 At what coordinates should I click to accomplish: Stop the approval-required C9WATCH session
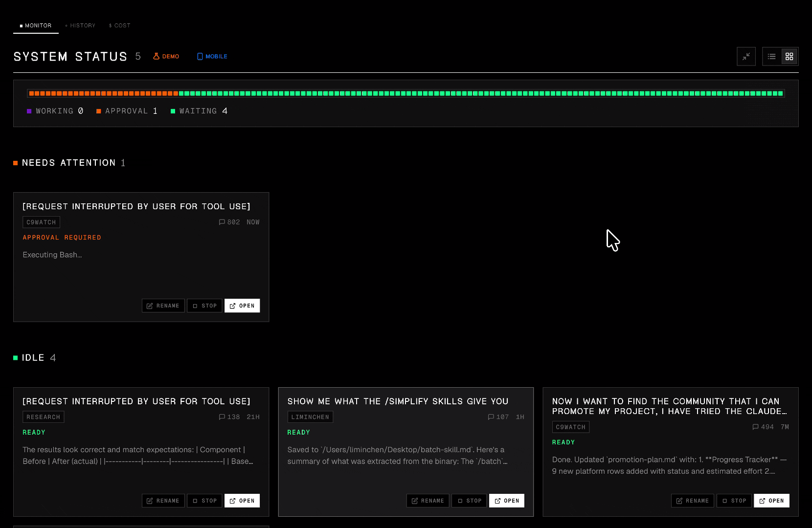coord(204,306)
